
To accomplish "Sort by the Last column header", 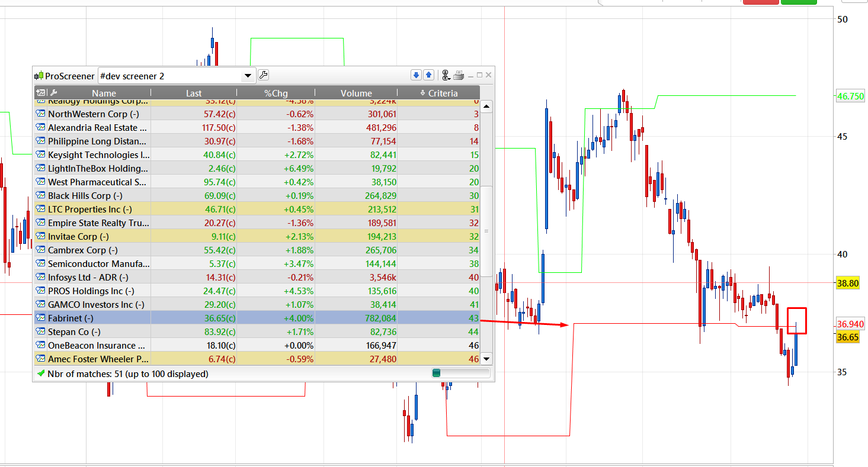I will [x=194, y=93].
